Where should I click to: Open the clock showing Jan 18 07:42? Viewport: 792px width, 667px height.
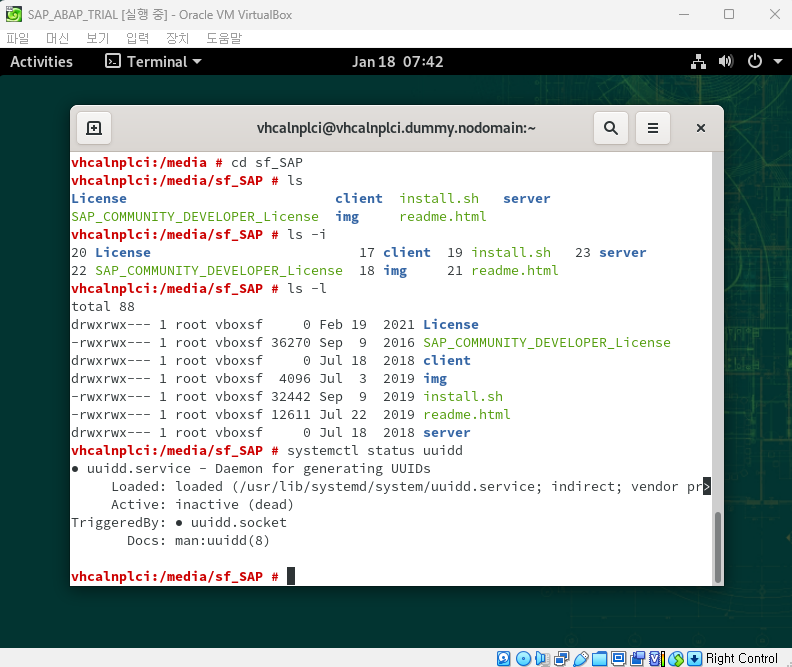pyautogui.click(x=398, y=62)
